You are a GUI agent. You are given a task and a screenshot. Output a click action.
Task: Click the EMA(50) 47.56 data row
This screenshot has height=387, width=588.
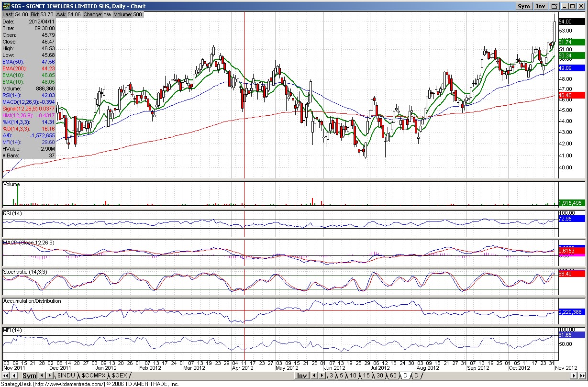(x=29, y=62)
